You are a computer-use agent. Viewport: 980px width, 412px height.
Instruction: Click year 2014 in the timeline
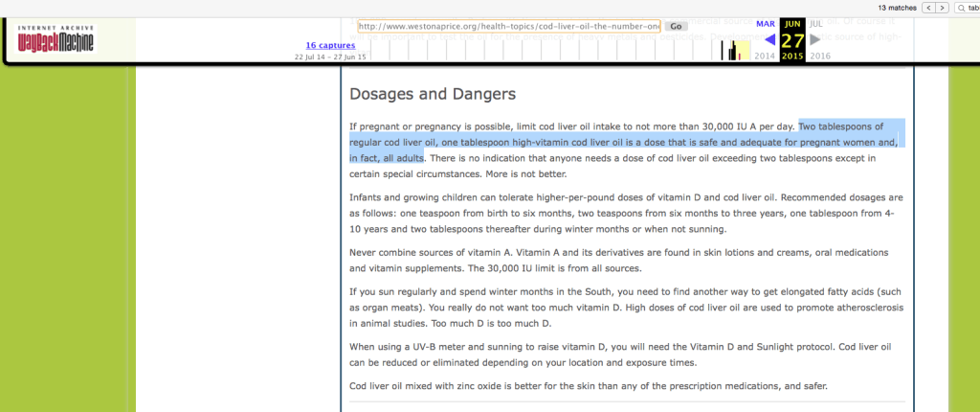click(765, 57)
